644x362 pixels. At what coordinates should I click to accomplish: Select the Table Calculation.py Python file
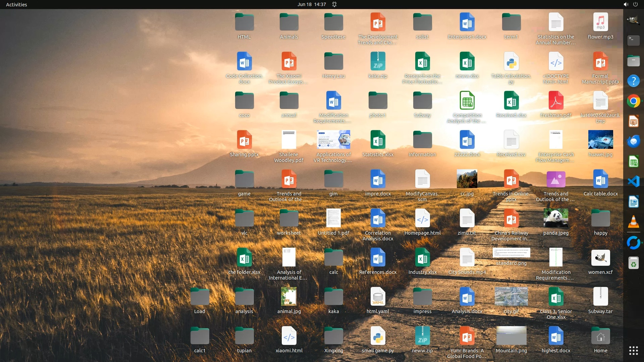[511, 62]
